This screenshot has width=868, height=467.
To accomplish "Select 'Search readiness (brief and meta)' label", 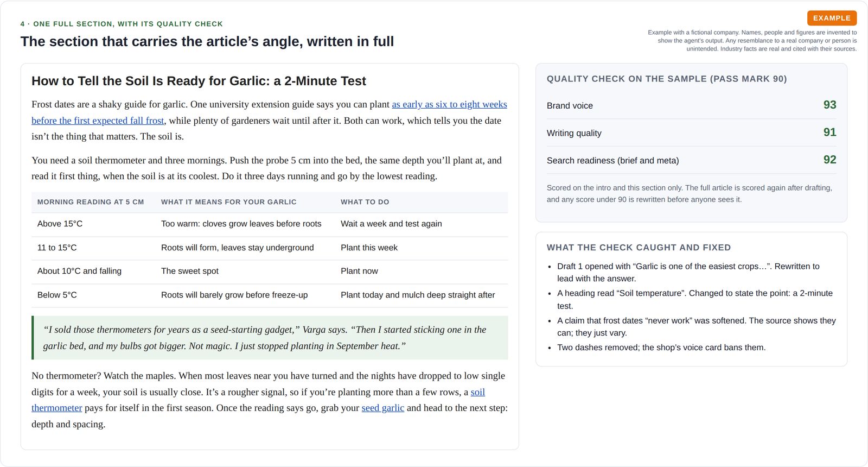I will pyautogui.click(x=613, y=161).
